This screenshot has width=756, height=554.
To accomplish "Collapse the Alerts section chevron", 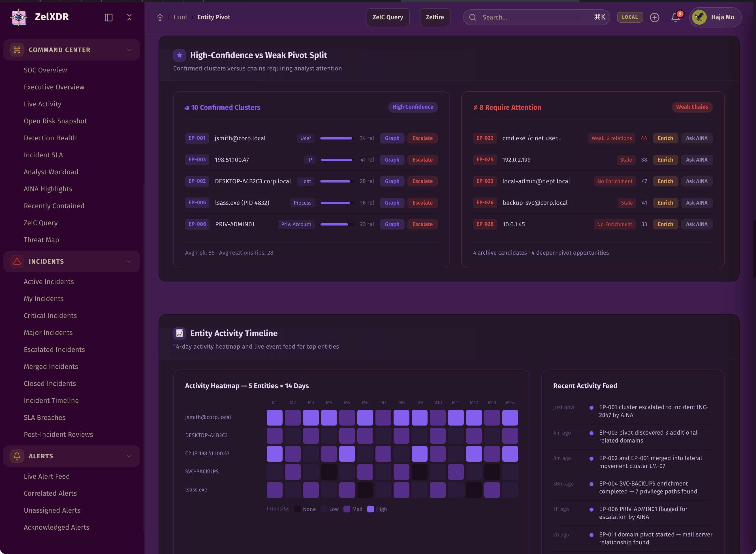I will click(x=129, y=456).
